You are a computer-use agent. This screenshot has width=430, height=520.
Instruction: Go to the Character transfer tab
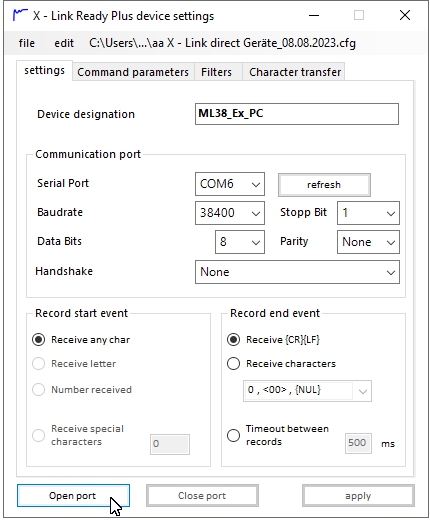click(x=295, y=72)
